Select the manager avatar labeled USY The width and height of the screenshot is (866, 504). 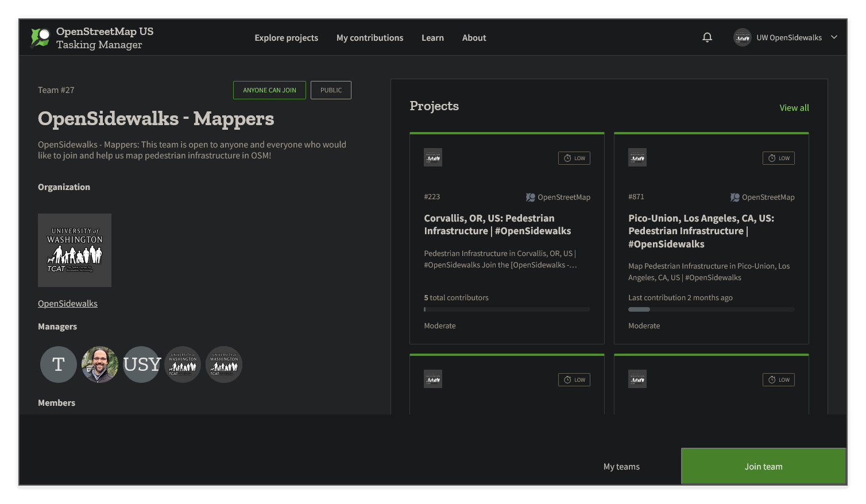(141, 364)
